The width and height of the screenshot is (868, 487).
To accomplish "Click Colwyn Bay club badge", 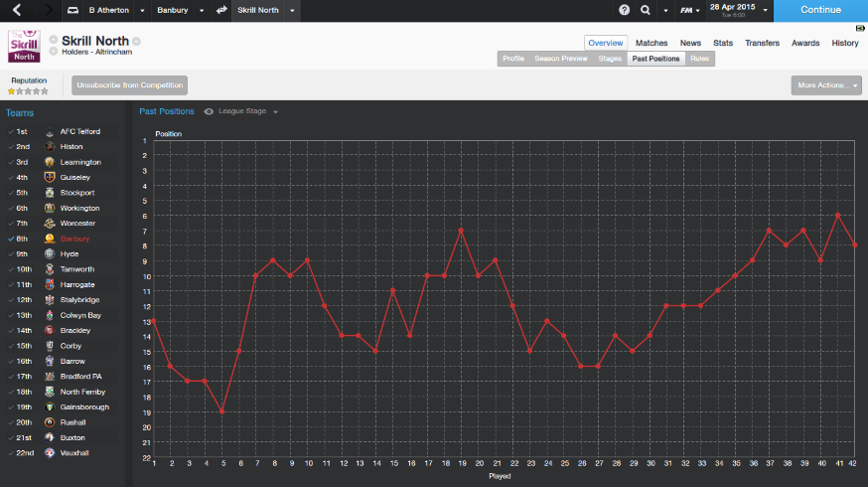I will (50, 315).
